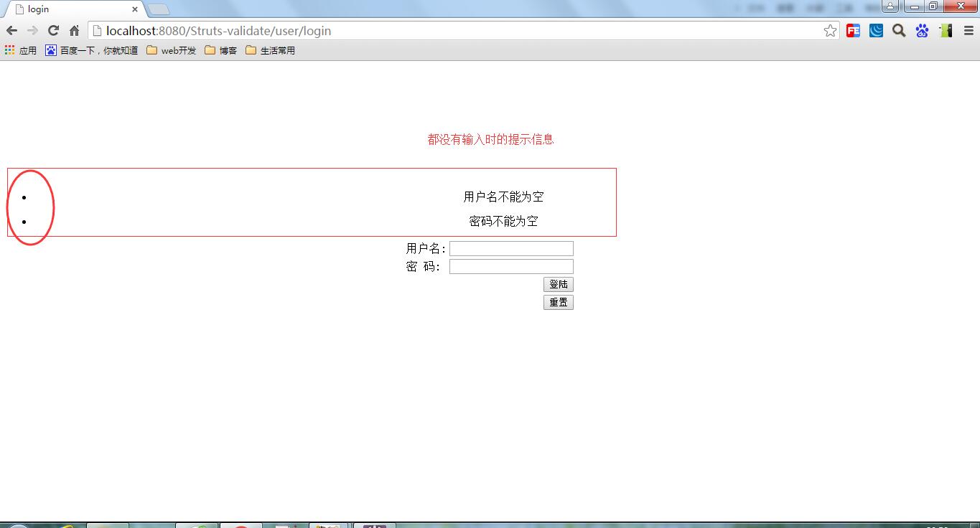The width and height of the screenshot is (980, 528).
Task: Bookmark this page with the star icon
Action: pyautogui.click(x=831, y=30)
